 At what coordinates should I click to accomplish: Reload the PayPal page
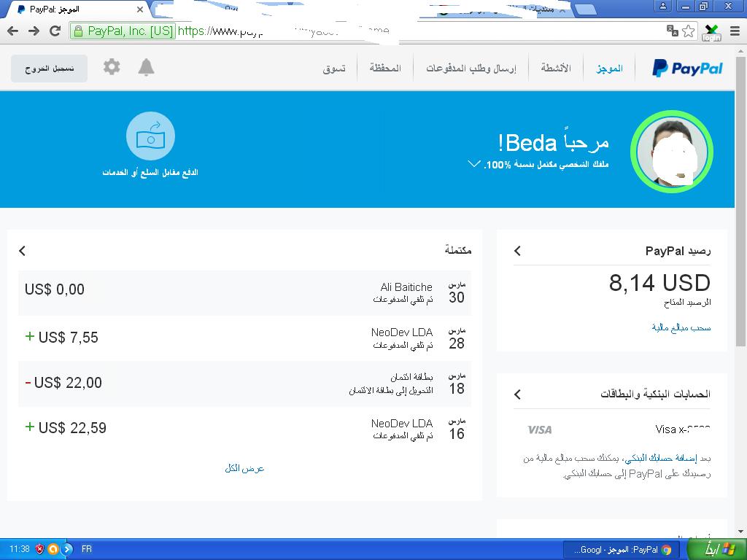(x=55, y=31)
